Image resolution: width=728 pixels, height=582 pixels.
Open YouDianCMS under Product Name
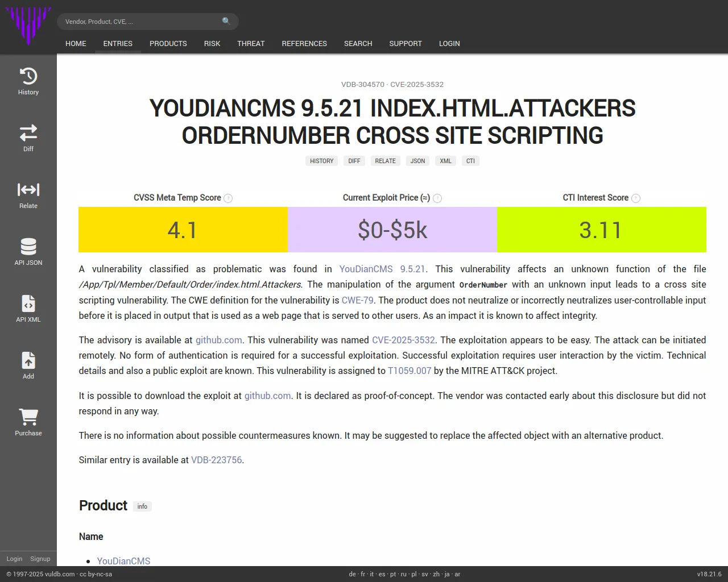point(123,561)
